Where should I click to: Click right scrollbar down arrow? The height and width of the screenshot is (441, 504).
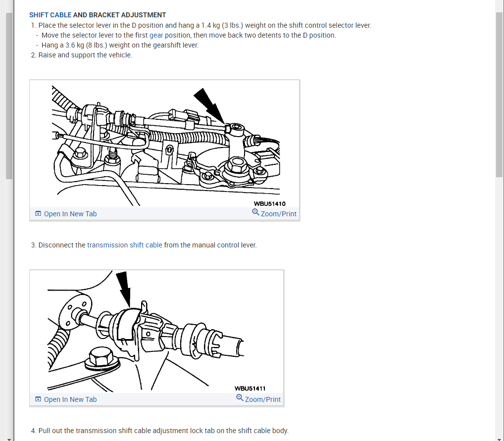[x=499, y=439]
